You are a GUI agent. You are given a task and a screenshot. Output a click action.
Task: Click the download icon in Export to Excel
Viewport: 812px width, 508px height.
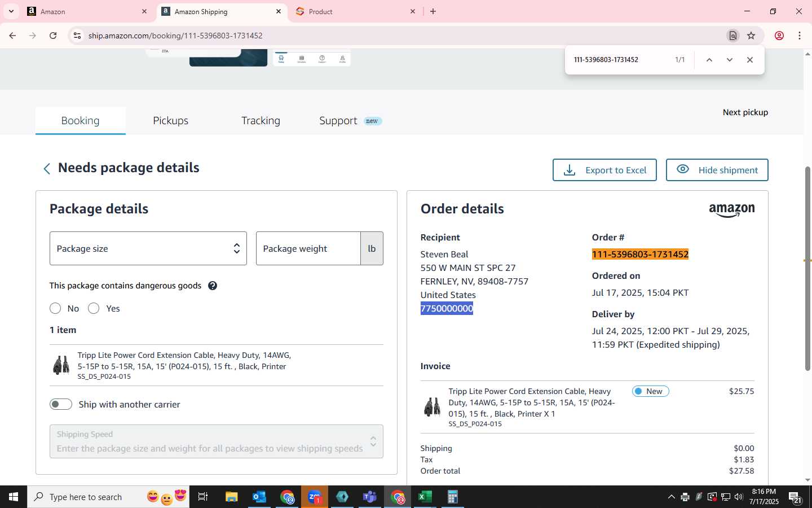(570, 170)
